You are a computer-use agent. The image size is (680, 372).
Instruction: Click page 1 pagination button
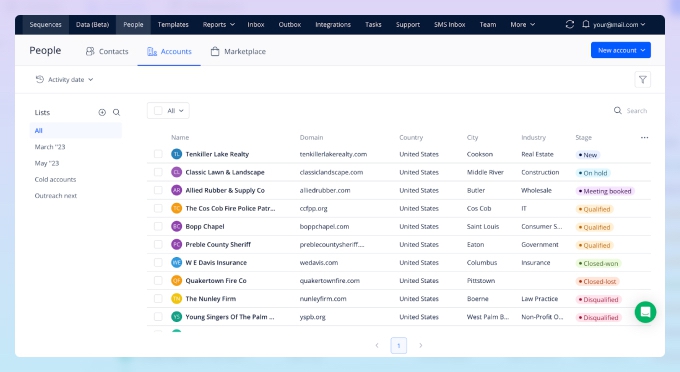(x=399, y=346)
